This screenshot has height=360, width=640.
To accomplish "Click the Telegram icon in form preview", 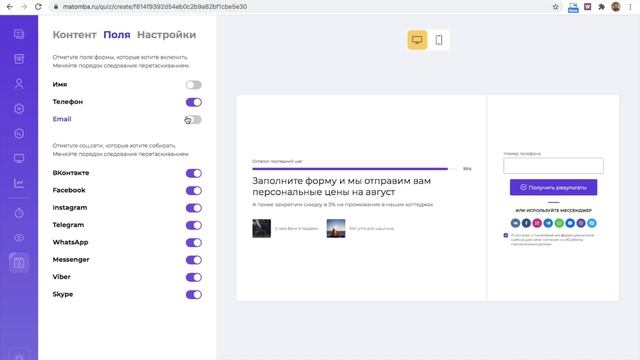I will pos(548,223).
